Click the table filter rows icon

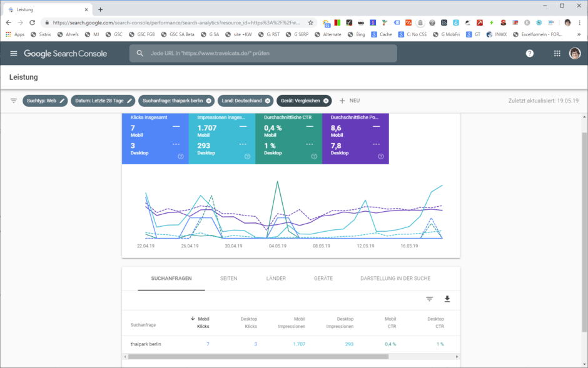[x=429, y=299]
